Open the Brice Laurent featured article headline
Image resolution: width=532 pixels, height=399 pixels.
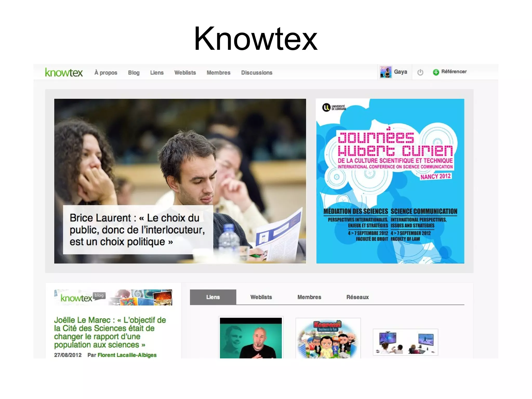(x=137, y=230)
